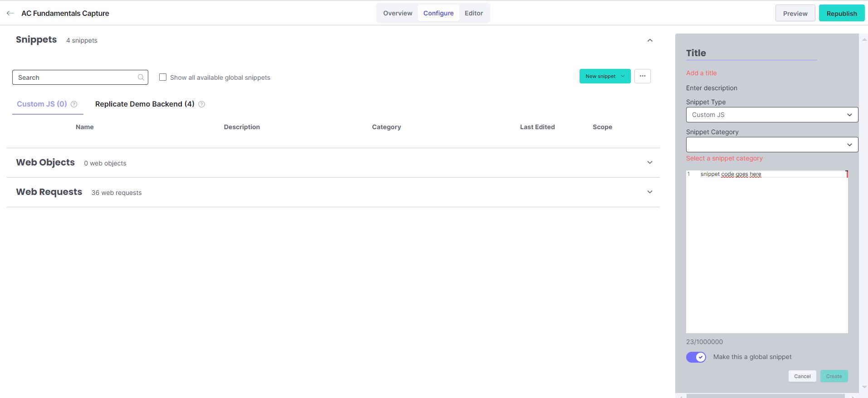Click the right panel scroll down arrow

(x=864, y=388)
